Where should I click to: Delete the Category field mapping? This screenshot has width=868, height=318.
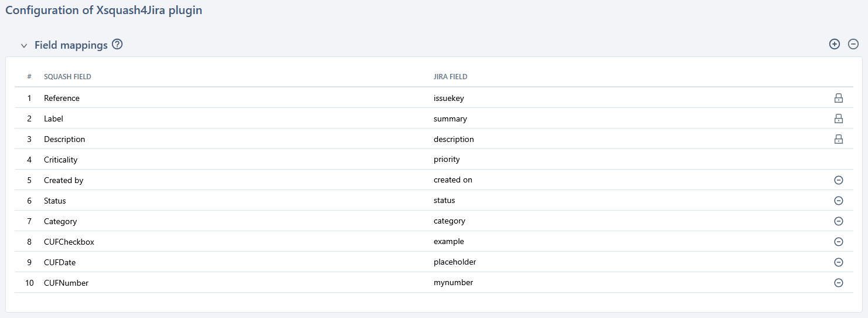point(838,221)
